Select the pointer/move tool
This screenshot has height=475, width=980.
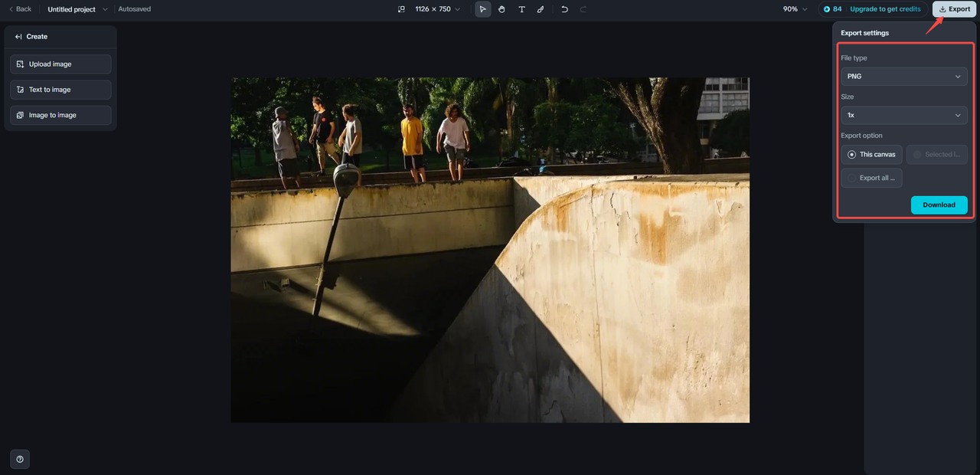coord(482,9)
